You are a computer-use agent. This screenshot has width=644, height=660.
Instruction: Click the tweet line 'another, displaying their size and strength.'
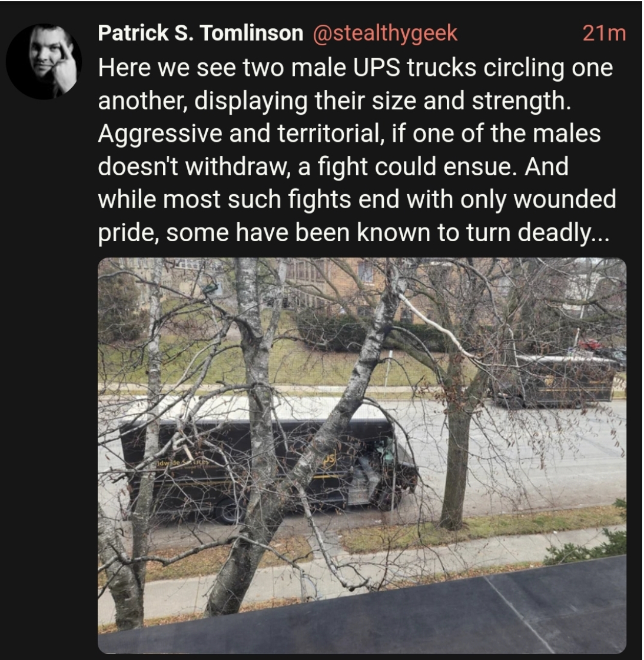point(335,101)
